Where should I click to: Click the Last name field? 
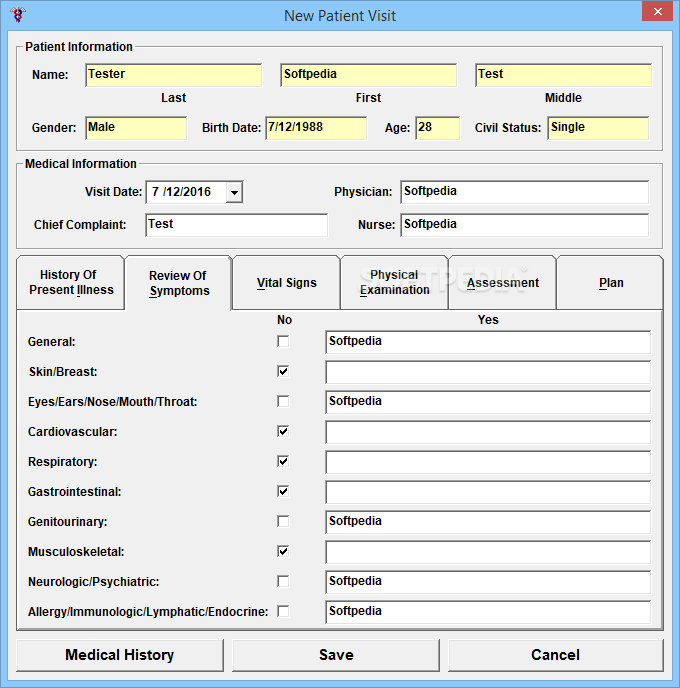point(174,75)
